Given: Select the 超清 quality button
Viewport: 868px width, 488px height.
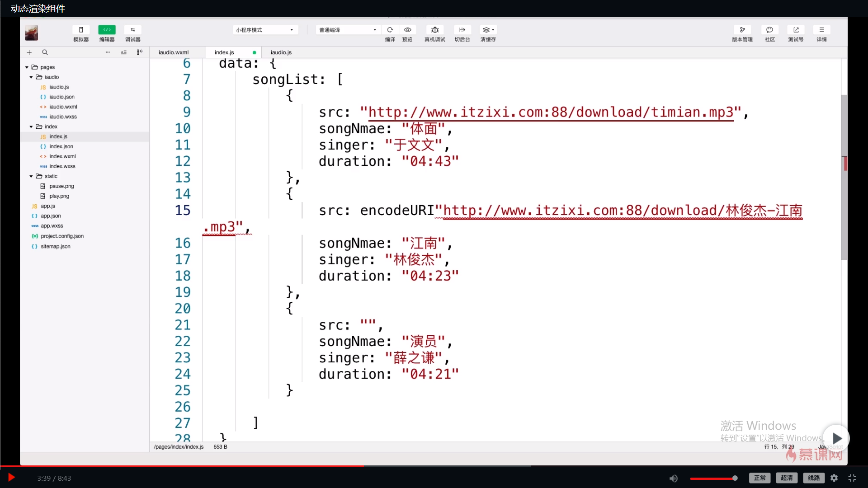Looking at the screenshot, I should [x=787, y=478].
